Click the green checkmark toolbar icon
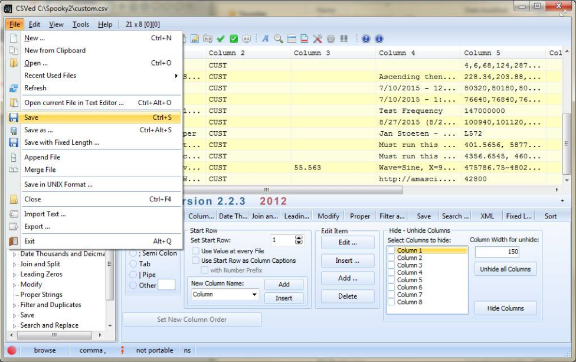The width and height of the screenshot is (576, 362). pos(220,39)
